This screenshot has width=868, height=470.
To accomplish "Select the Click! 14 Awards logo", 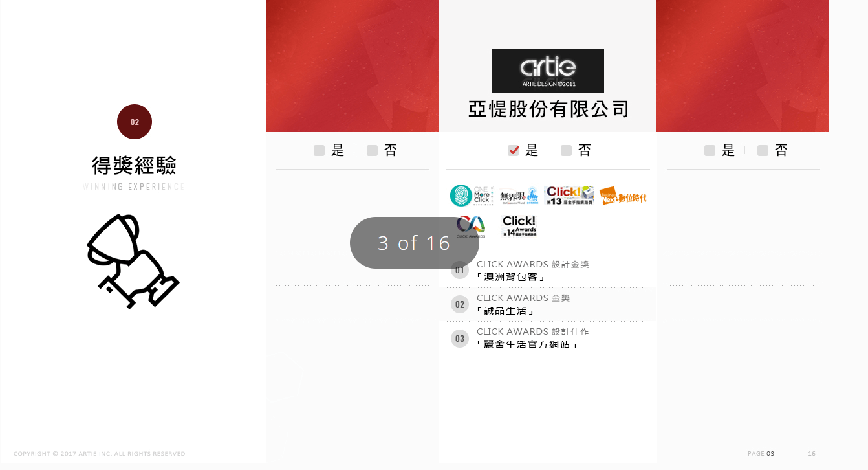I will [519, 227].
